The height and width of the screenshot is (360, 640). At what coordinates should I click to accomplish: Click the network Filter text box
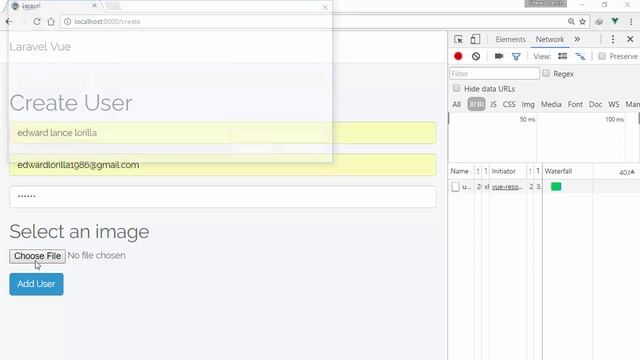coord(494,73)
